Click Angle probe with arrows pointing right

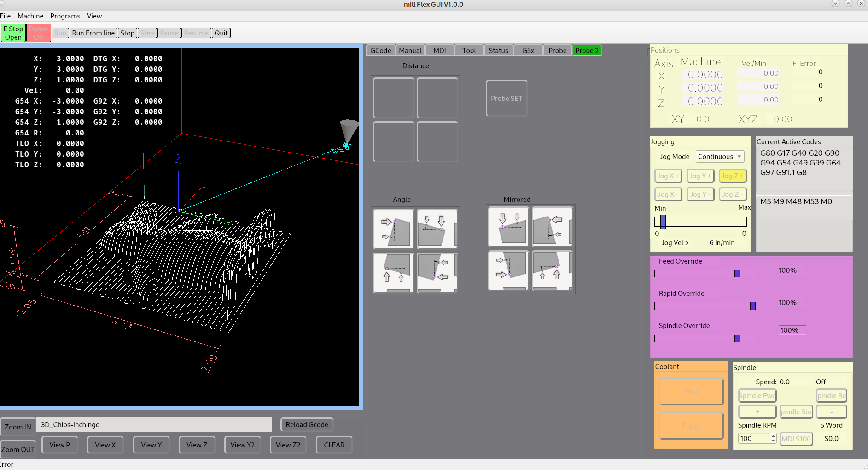394,229
